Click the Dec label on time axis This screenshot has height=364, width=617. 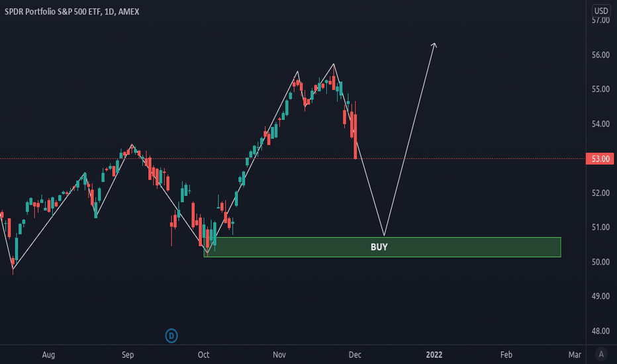click(355, 355)
